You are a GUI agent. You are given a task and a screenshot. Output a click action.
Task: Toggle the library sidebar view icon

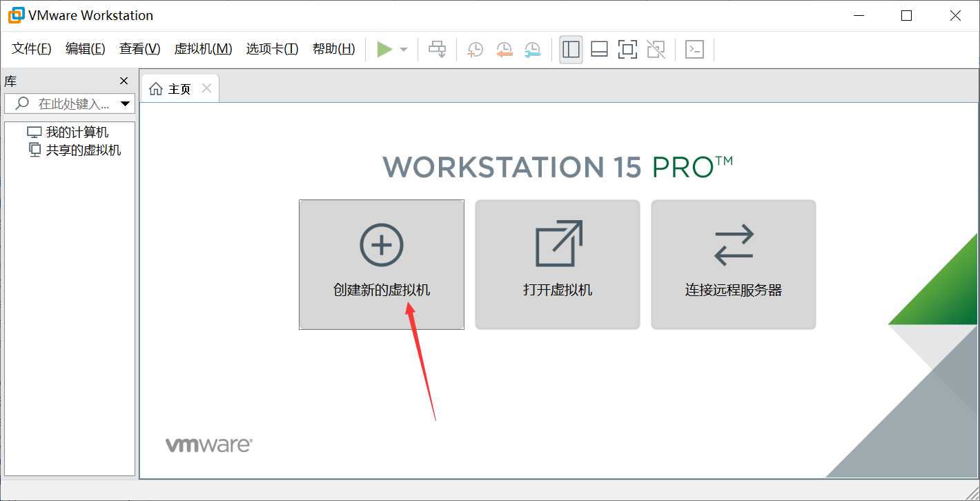pos(571,49)
